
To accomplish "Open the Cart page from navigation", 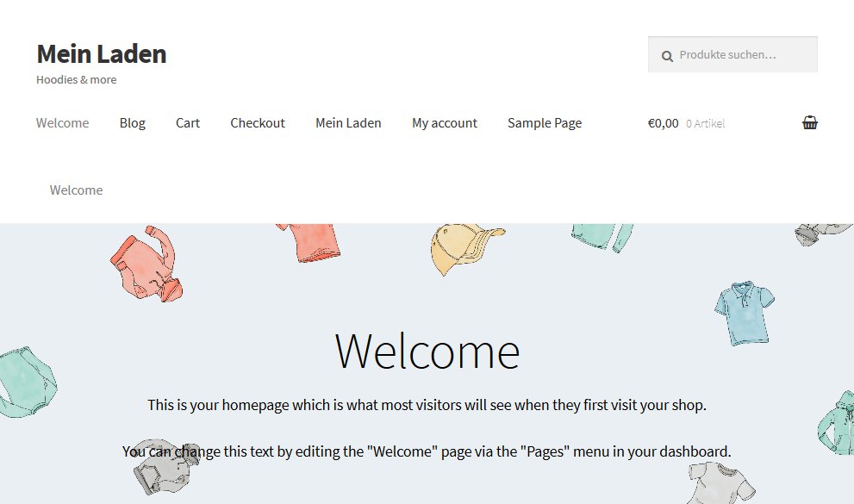I will point(188,123).
